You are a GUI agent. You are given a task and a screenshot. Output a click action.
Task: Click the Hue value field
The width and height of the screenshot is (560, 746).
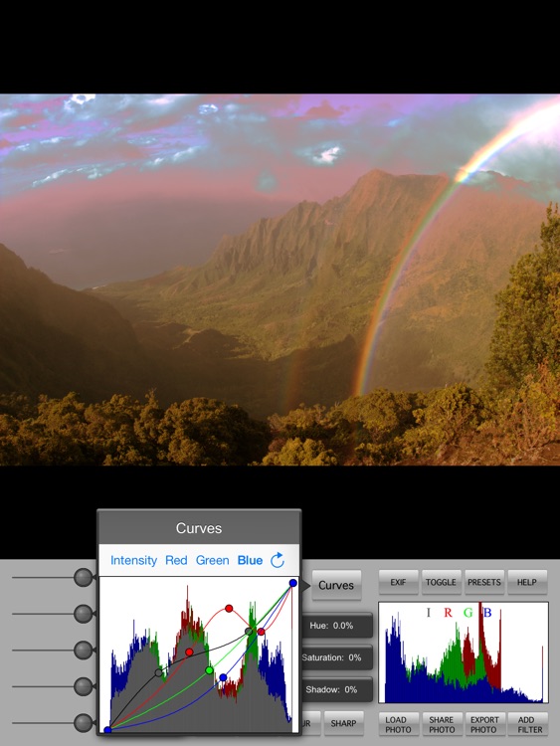pyautogui.click(x=337, y=626)
